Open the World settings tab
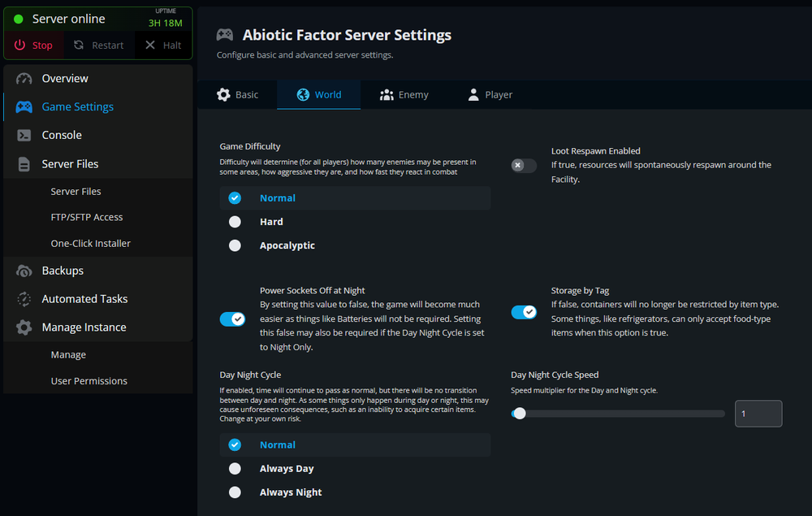The height and width of the screenshot is (516, 812). coord(318,95)
